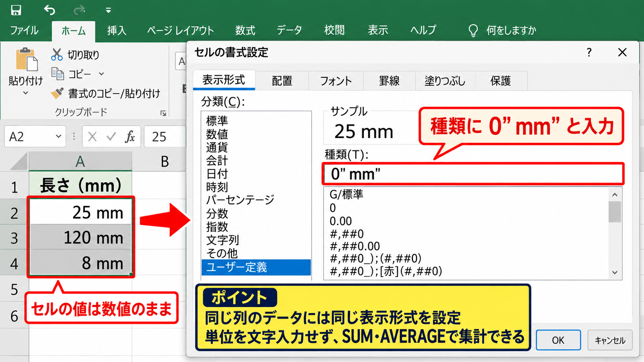Click the formula bar enter checkmark icon

click(x=111, y=137)
